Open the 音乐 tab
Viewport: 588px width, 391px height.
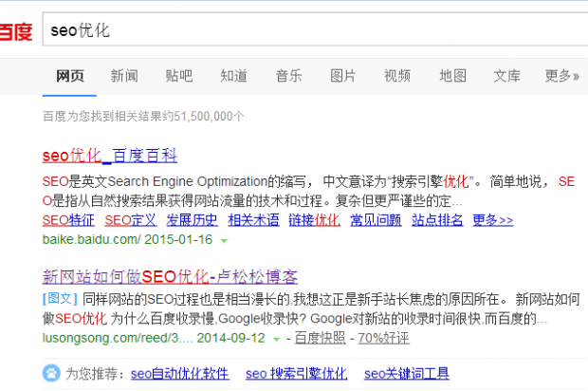288,76
